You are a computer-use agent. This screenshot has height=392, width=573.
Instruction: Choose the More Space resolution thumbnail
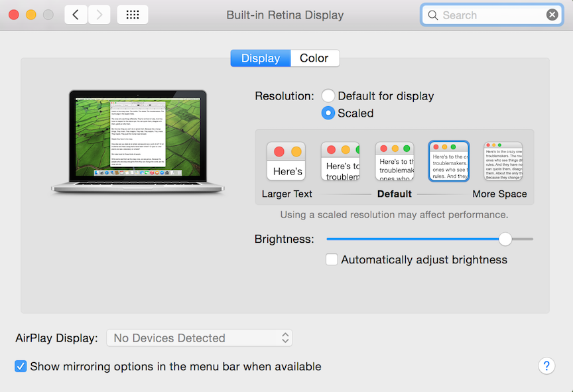pos(503,161)
